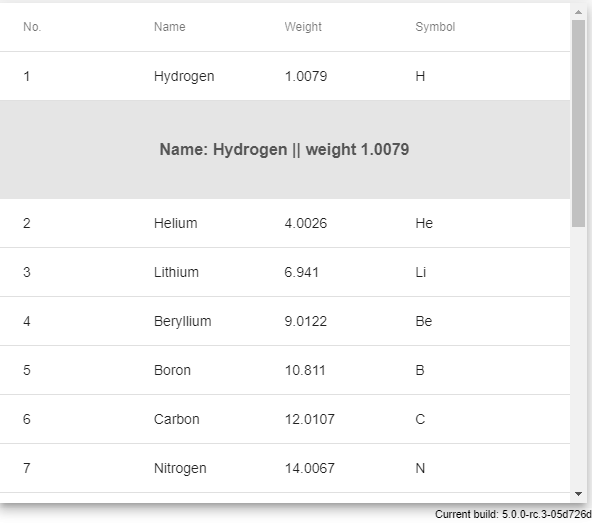Click symbol cell 'Be'

[x=424, y=321]
